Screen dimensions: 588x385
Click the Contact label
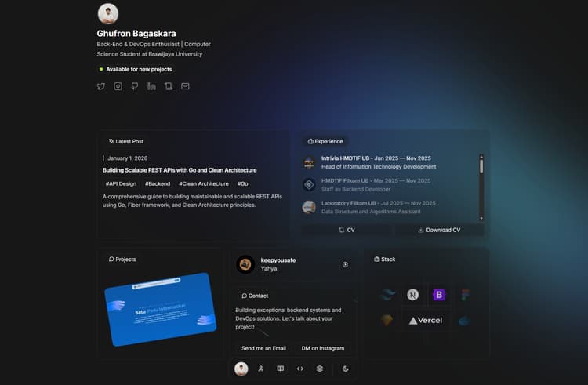(255, 296)
